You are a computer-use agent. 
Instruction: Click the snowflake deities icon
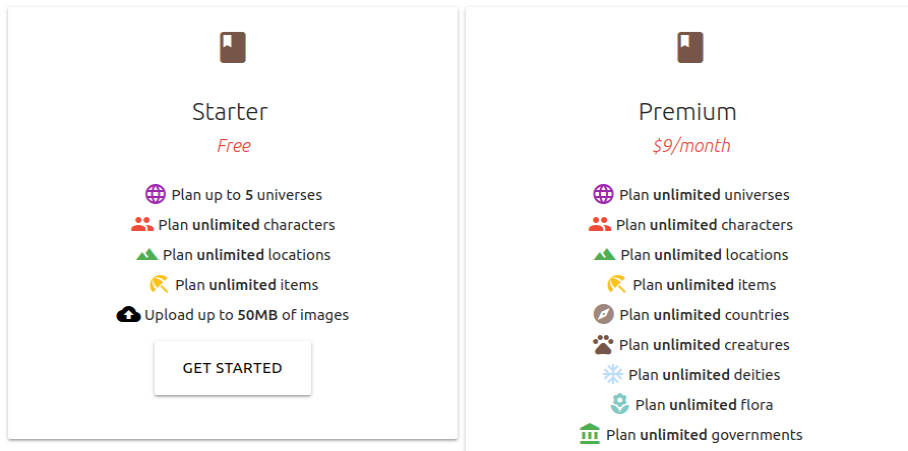(x=612, y=375)
